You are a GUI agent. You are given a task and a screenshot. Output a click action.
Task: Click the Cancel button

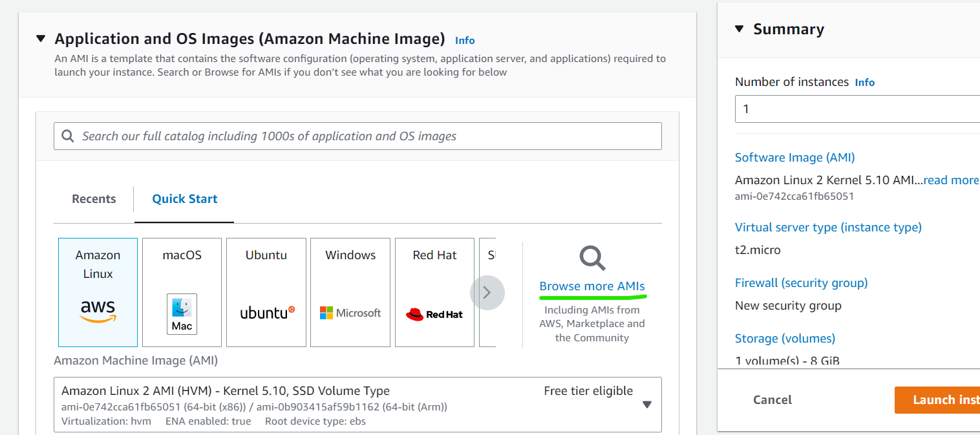pyautogui.click(x=772, y=400)
